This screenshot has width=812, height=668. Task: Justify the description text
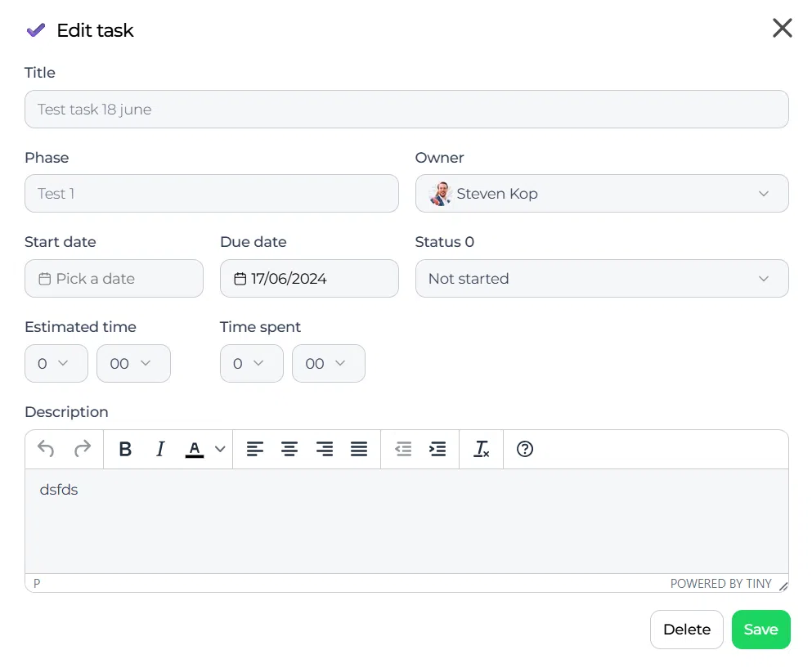click(359, 449)
